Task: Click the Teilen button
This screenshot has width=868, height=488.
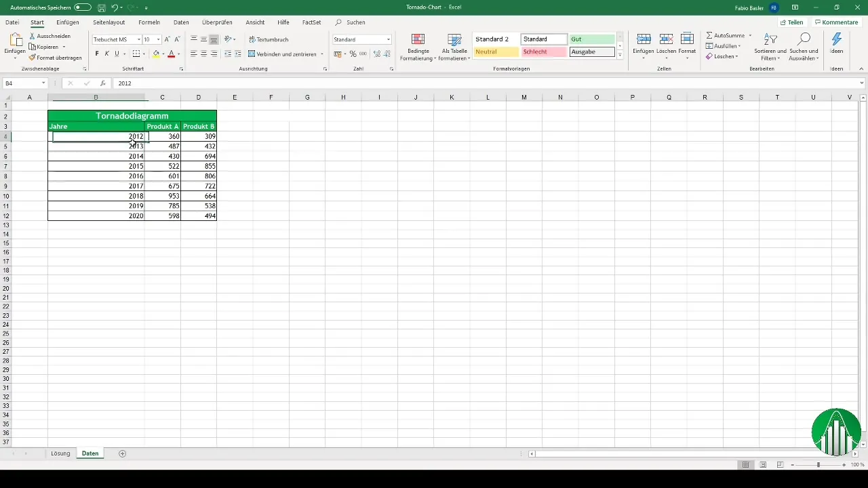Action: [791, 22]
